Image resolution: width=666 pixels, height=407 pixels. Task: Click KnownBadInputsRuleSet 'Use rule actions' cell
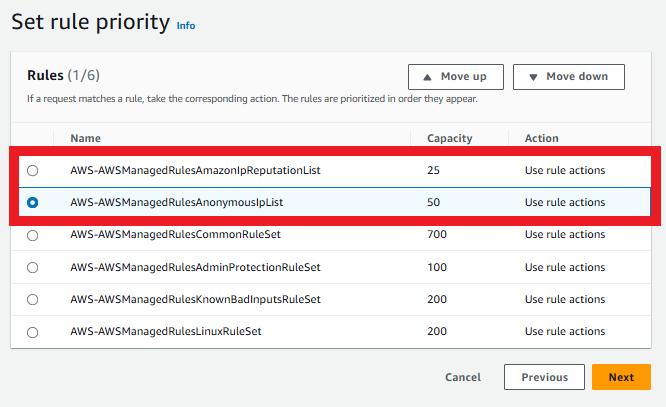pyautogui.click(x=565, y=299)
